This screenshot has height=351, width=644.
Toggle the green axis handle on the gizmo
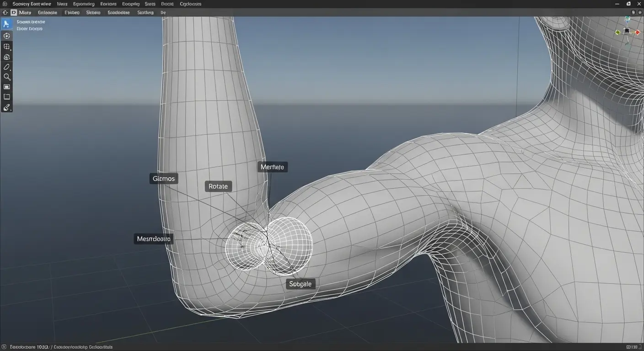617,32
